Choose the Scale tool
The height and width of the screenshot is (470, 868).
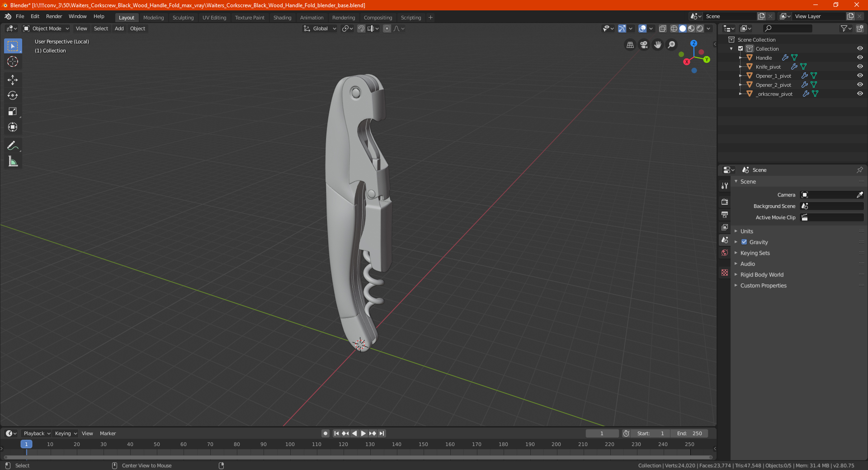click(13, 112)
